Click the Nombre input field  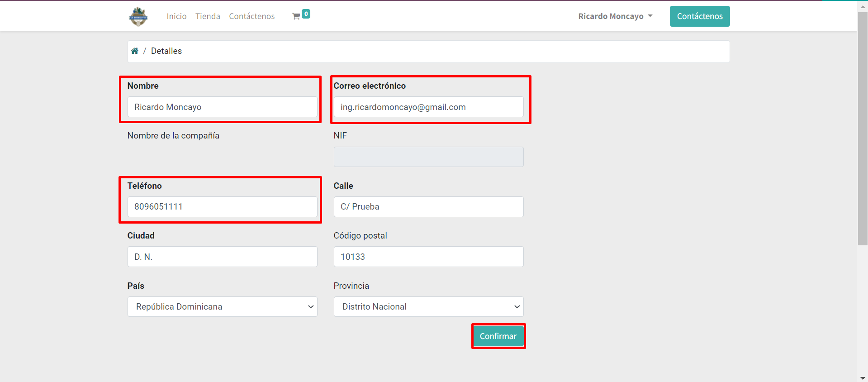[x=223, y=107]
